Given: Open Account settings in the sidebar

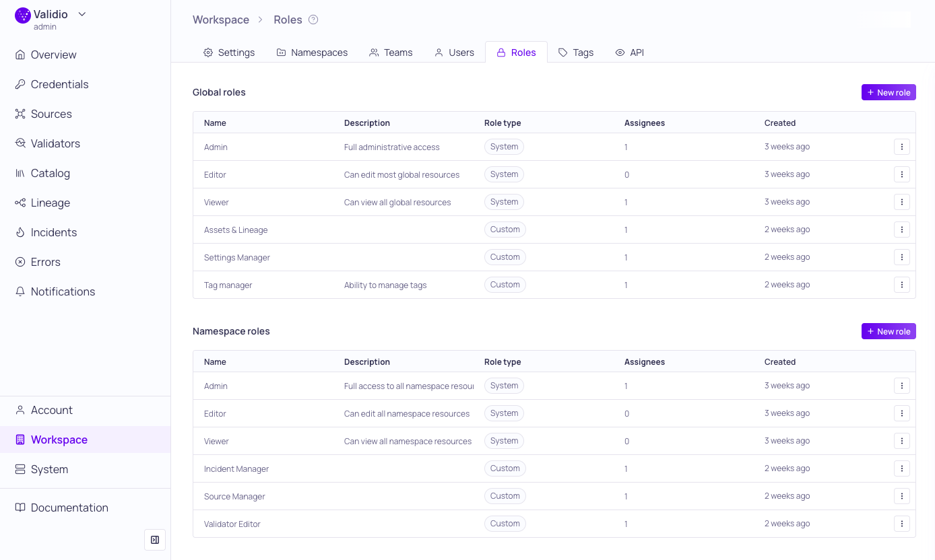Looking at the screenshot, I should tap(85, 410).
